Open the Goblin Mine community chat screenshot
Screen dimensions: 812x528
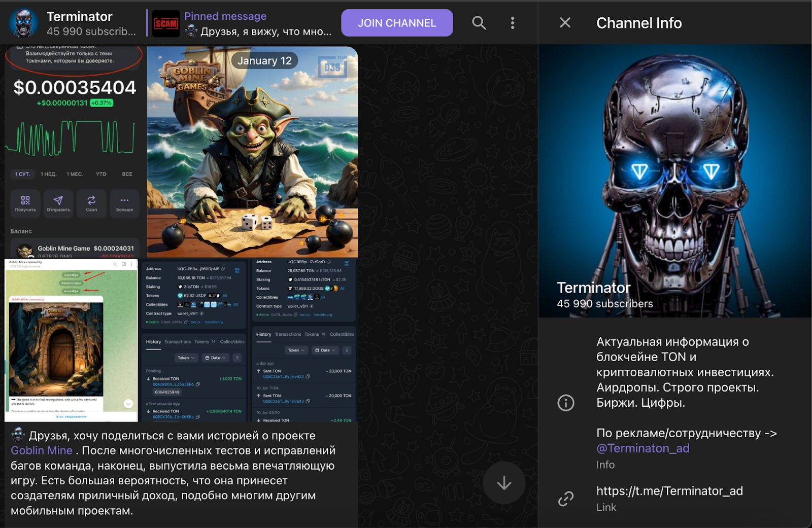(x=71, y=340)
